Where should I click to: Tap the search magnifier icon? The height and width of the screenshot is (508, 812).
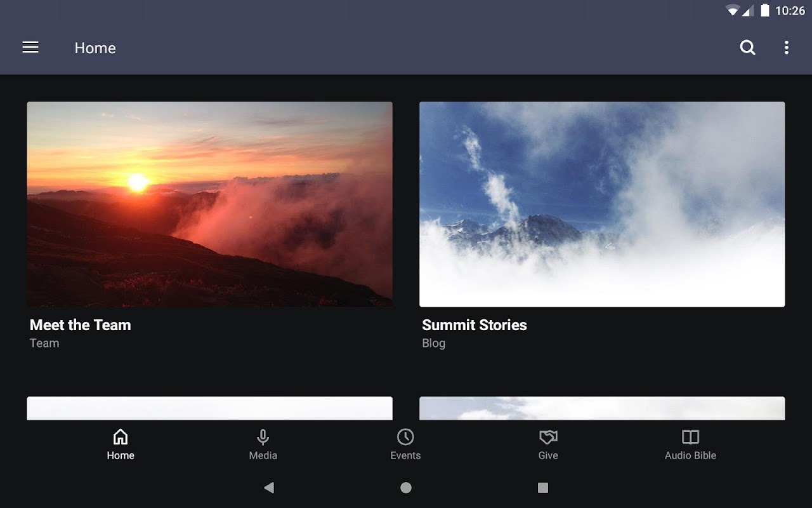pos(748,48)
